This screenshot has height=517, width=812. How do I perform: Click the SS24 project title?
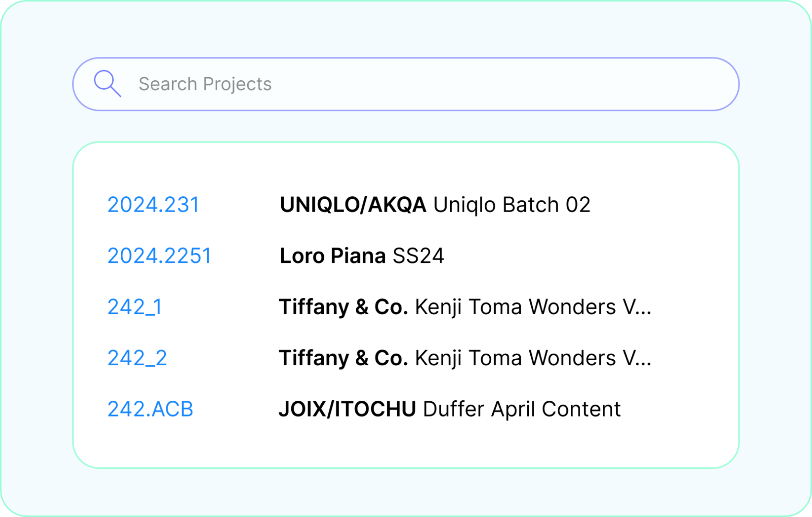coord(418,256)
